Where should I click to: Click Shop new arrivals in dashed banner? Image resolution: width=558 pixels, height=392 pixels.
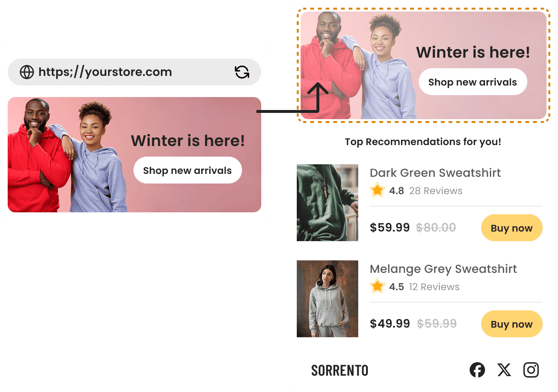[x=473, y=82]
